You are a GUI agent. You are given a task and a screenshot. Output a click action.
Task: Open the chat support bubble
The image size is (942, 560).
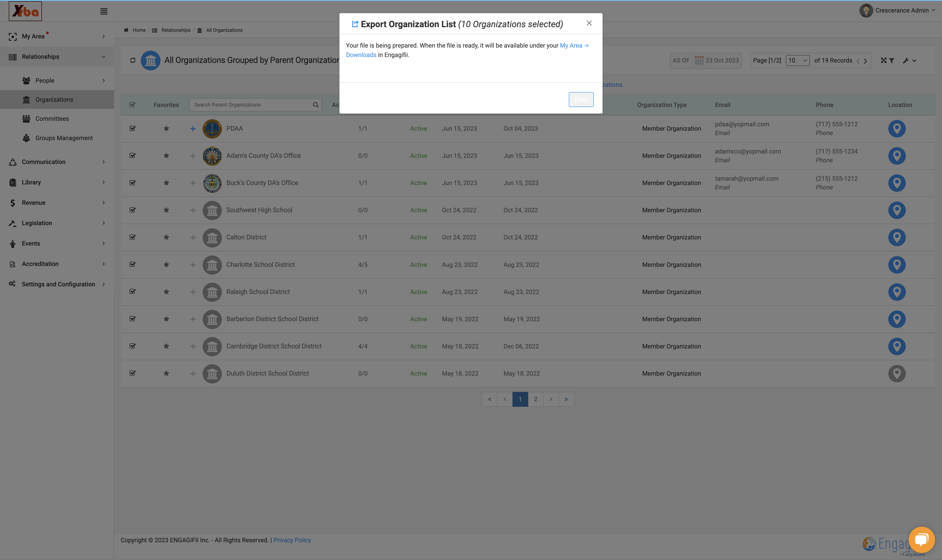pos(922,539)
